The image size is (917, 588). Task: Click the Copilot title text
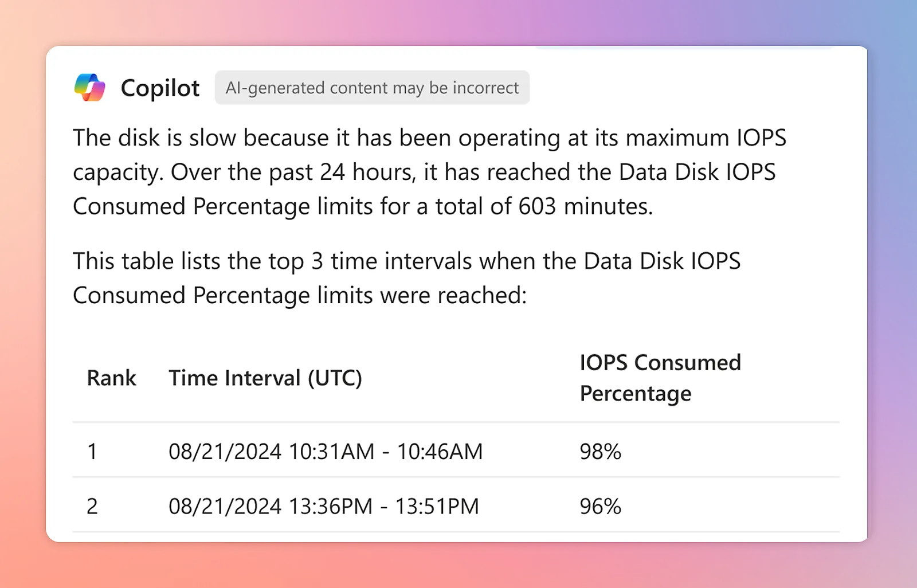[160, 88]
